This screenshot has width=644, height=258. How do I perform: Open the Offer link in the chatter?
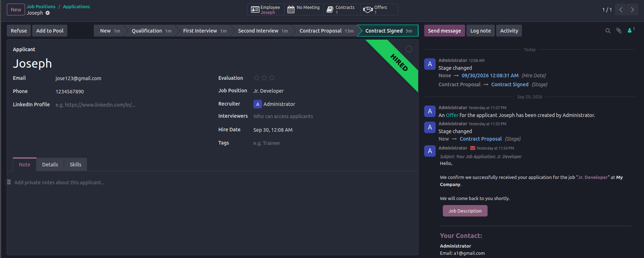452,115
